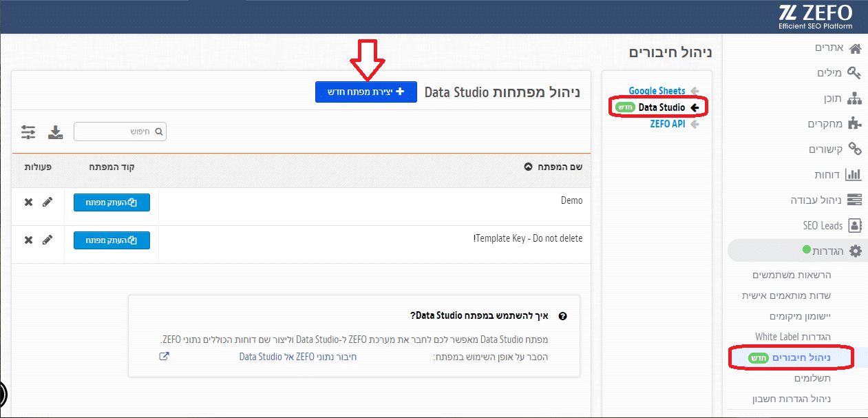Open חיבור נתוני ZEFO אל Data Studio link
The height and width of the screenshot is (418, 868).
click(298, 357)
